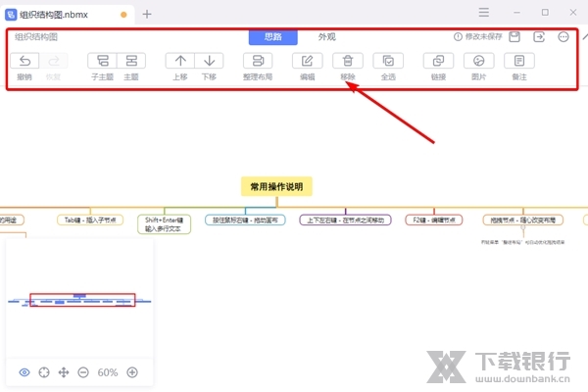Toggle navigator preview with eye icon
The height and width of the screenshot is (392, 588).
[24, 372]
